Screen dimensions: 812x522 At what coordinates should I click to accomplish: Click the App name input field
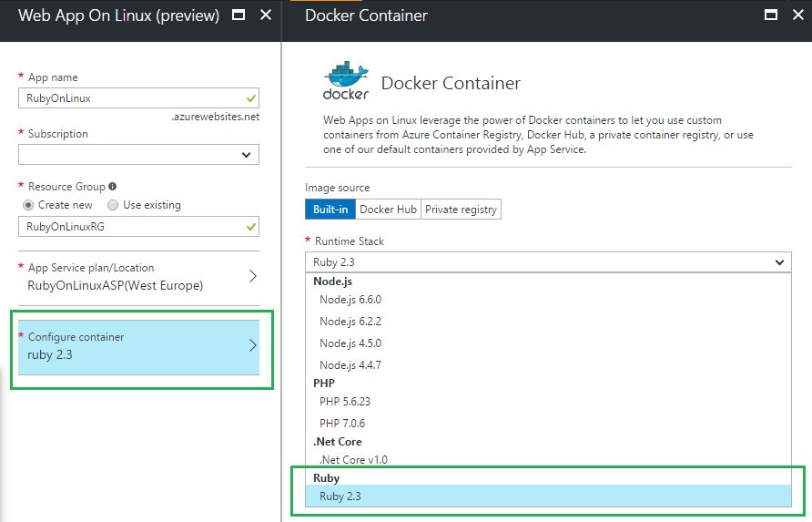click(138, 98)
